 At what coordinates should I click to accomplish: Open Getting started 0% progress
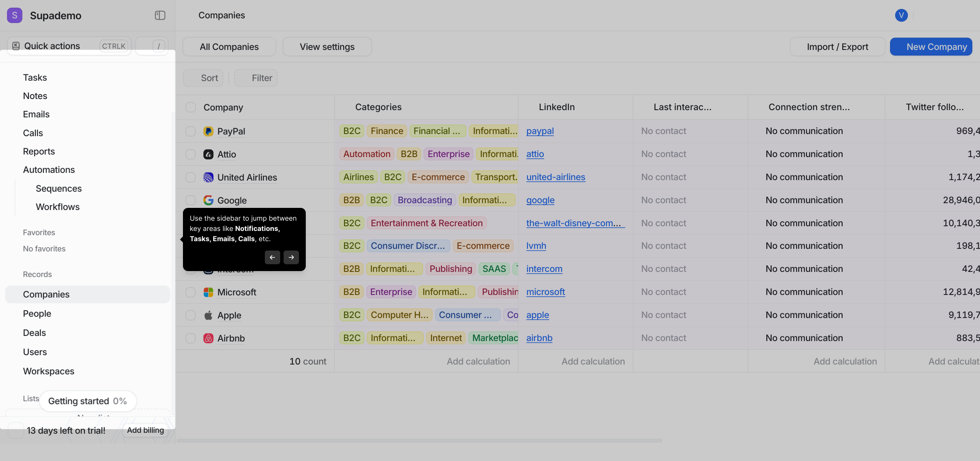tap(88, 401)
